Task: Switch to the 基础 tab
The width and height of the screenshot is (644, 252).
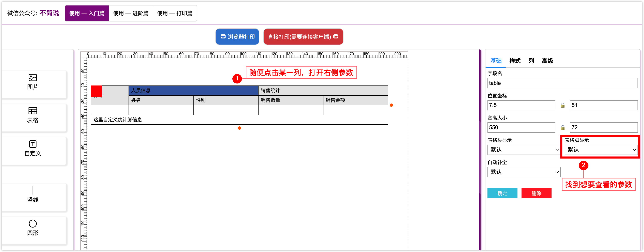Action: [496, 61]
